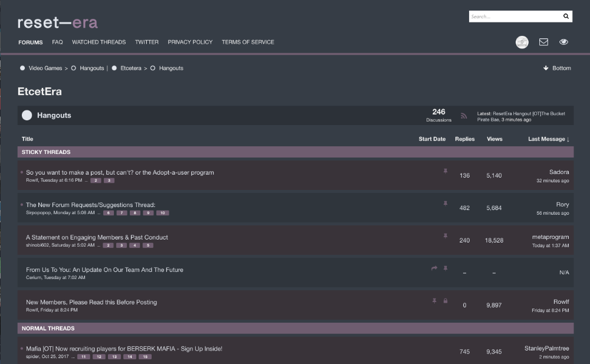Click Video Games breadcrumb link
The height and width of the screenshot is (364, 590).
tap(45, 68)
